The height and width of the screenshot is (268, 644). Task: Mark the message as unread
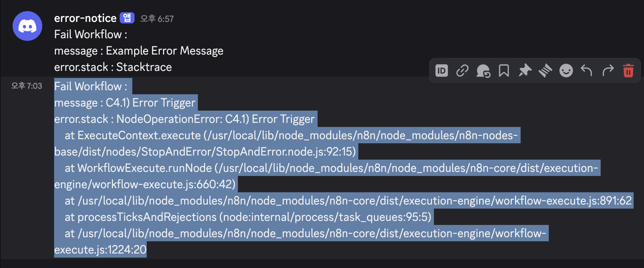click(x=483, y=71)
